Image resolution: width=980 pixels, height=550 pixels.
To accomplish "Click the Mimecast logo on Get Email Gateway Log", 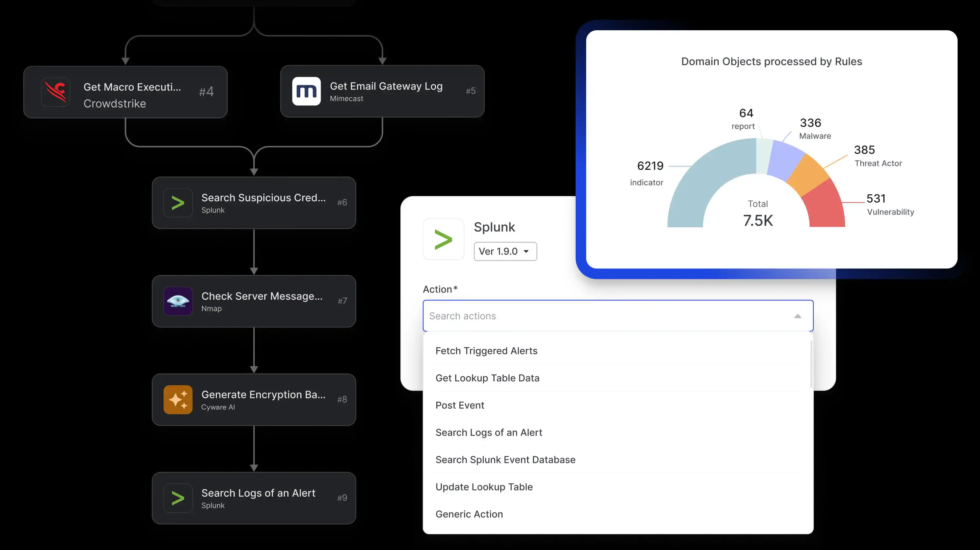I will 306,91.
